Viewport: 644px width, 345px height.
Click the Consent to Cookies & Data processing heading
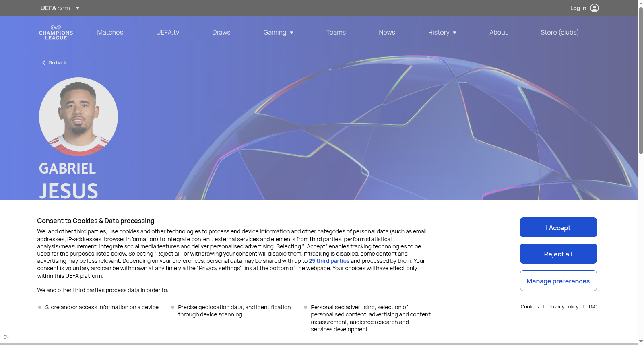coord(96,221)
